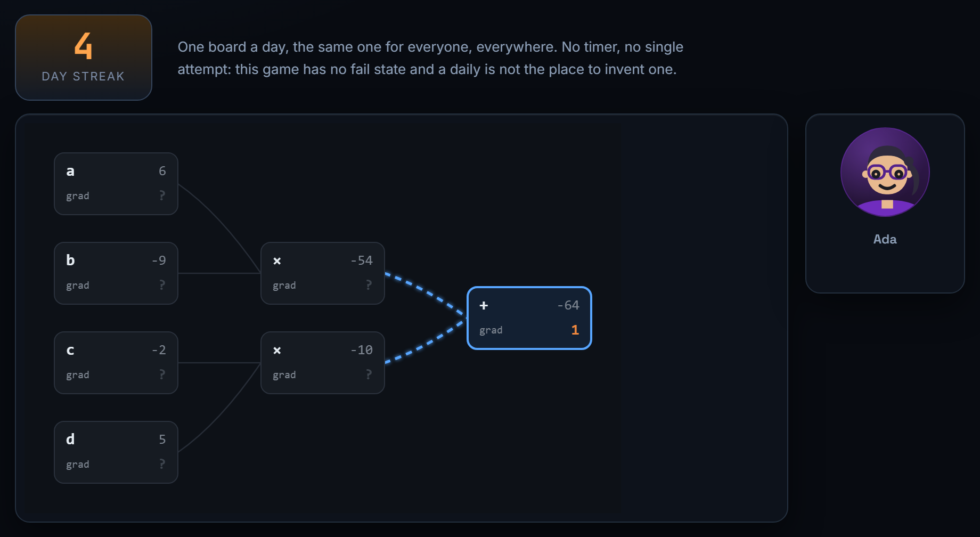980x537 pixels.
Task: Click the Ada player name label
Action: click(885, 239)
